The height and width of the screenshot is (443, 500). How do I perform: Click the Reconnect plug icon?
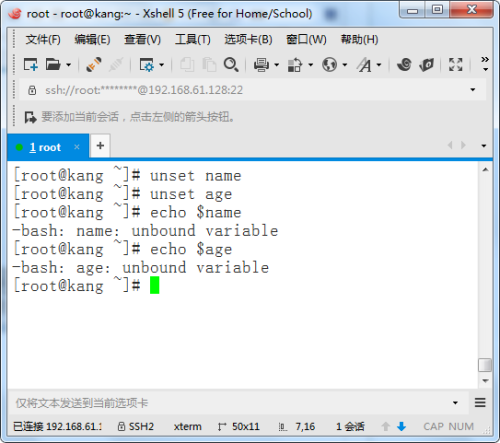[94, 65]
